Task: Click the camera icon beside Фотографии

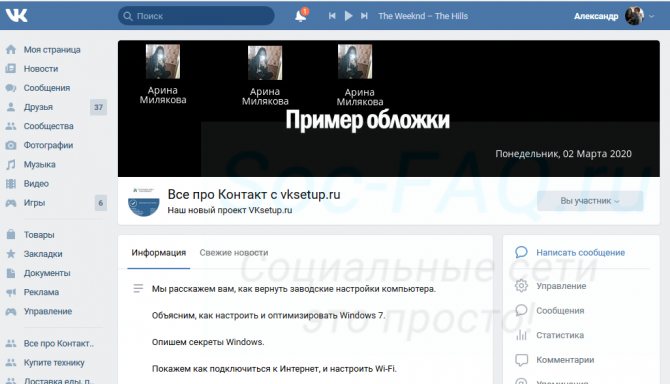Action: (11, 145)
